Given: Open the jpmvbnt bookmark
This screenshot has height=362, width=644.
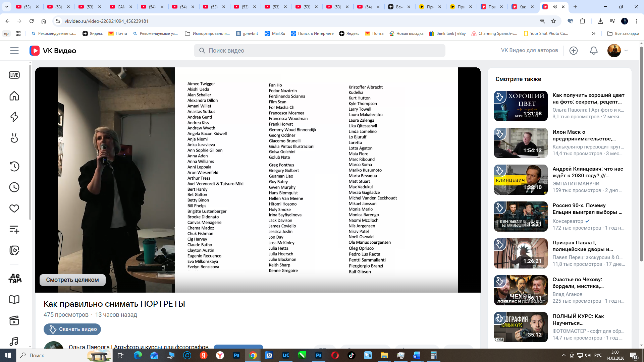Looking at the screenshot, I should (247, 34).
